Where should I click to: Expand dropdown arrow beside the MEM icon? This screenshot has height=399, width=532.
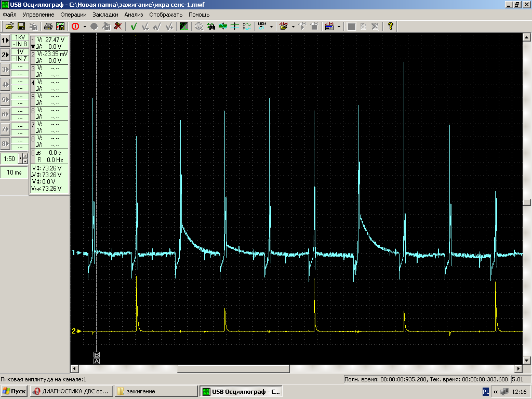click(x=271, y=26)
